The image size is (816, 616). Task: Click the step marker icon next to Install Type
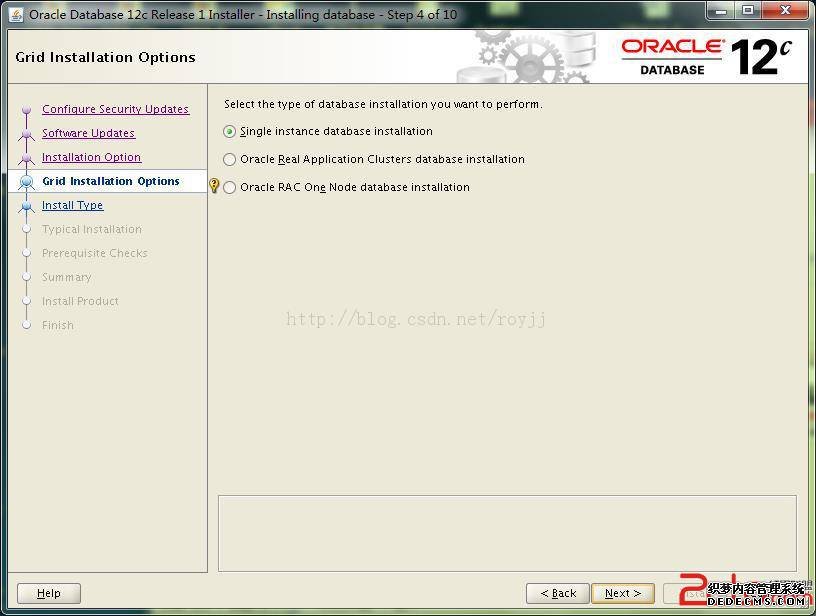(x=27, y=206)
